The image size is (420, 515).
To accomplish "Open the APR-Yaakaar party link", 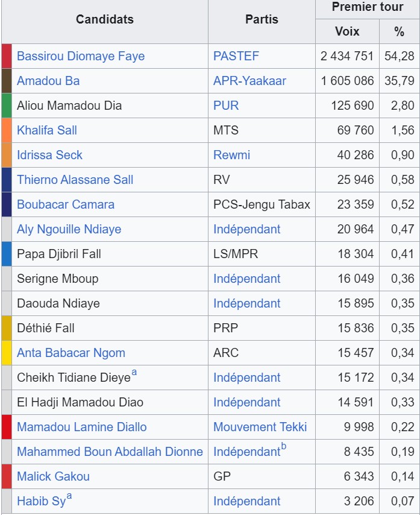I will (x=249, y=81).
